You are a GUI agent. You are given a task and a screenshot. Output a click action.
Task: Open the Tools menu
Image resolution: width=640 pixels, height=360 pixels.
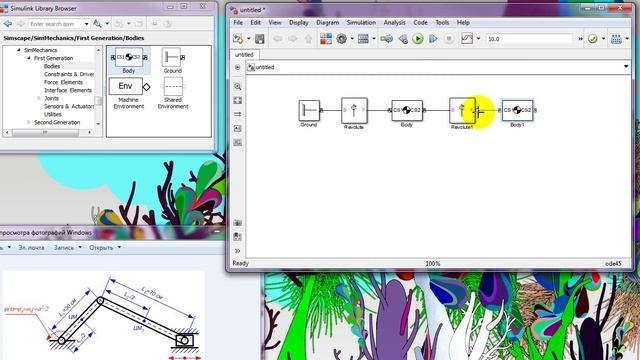(442, 22)
